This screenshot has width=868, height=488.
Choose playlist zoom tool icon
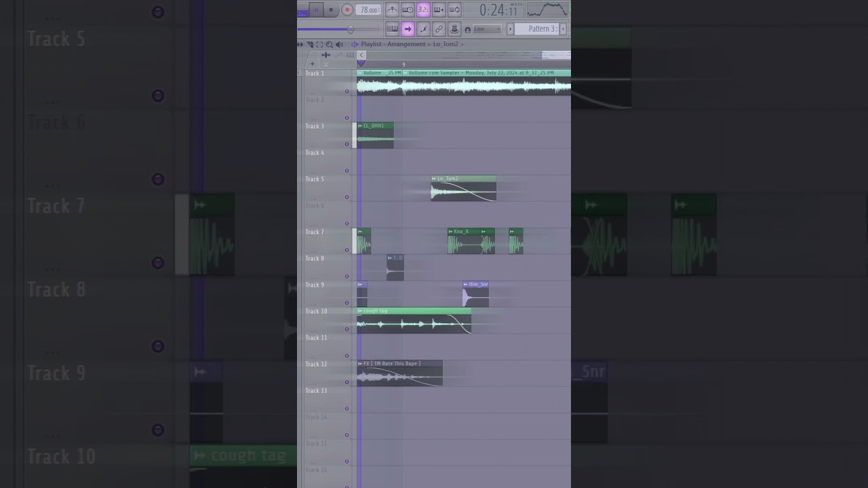tap(329, 45)
